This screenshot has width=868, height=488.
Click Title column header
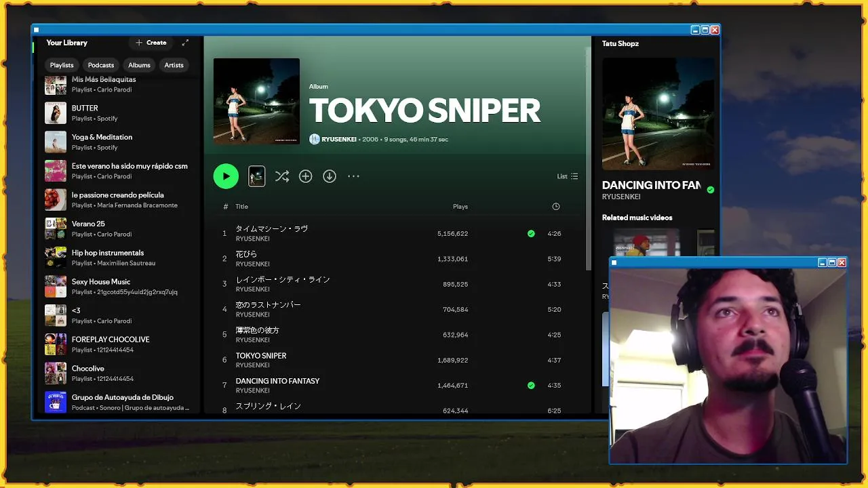pyautogui.click(x=241, y=207)
